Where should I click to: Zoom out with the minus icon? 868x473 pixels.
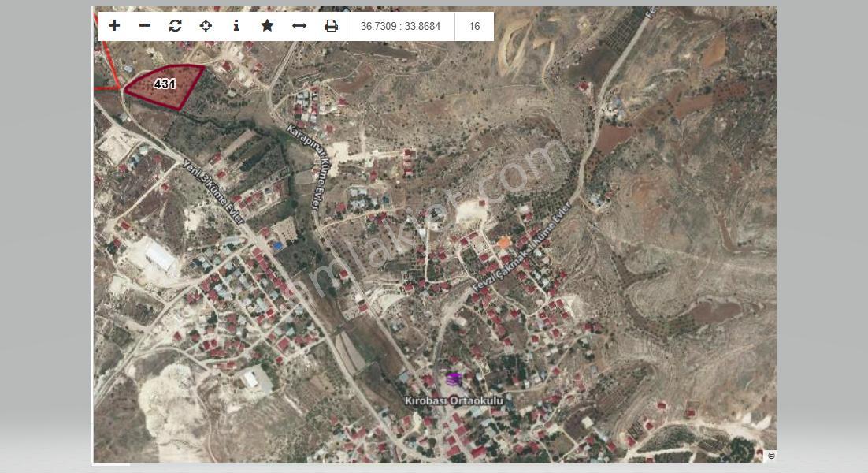pyautogui.click(x=145, y=25)
